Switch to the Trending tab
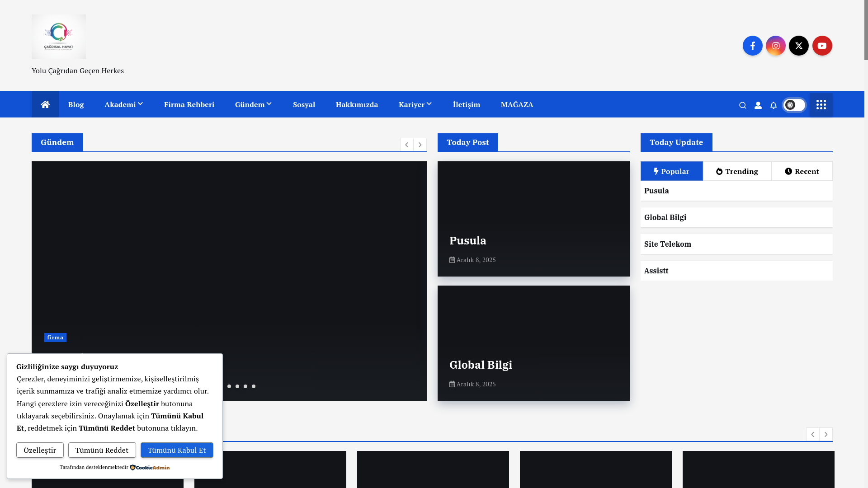This screenshot has height=488, width=868. (737, 171)
